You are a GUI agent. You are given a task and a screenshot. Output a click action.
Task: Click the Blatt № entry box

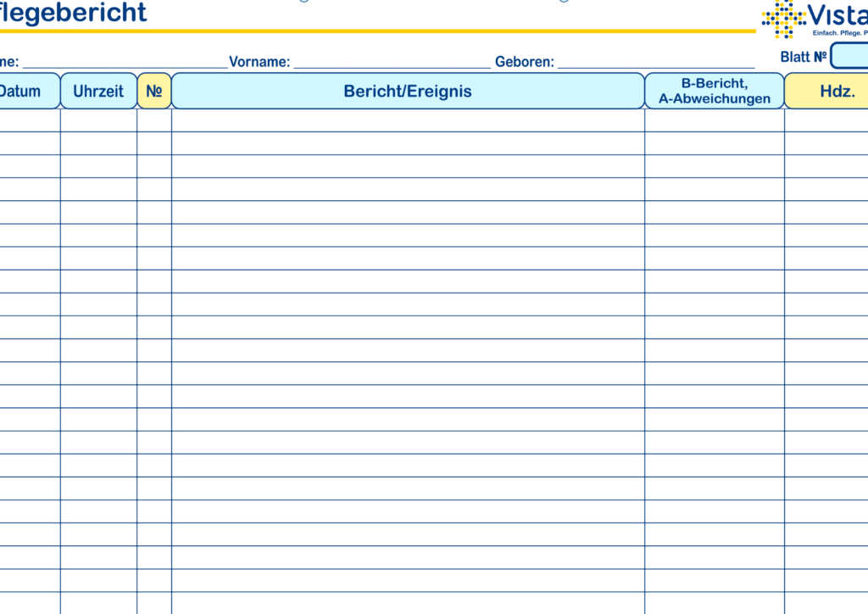point(849,56)
